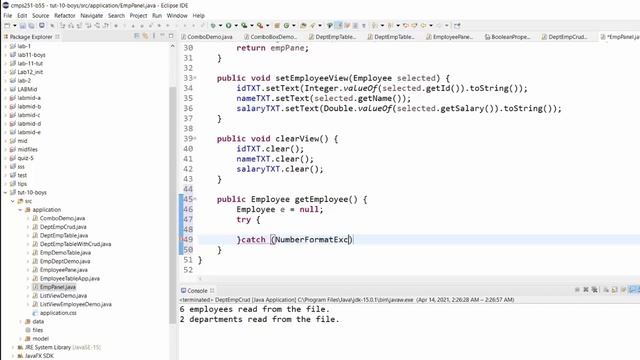Switch to the ComboBoxDemo editor tab
Screen dimensions: 640x360
point(271,37)
